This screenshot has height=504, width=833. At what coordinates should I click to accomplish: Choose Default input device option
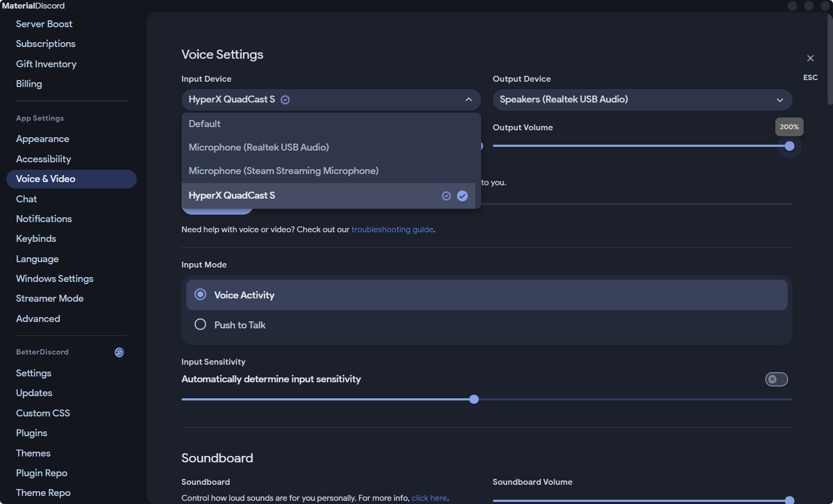coord(328,124)
